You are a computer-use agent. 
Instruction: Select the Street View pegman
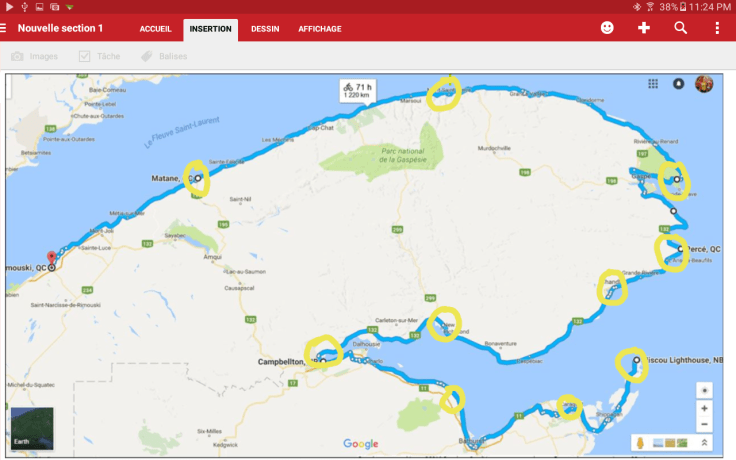638,442
